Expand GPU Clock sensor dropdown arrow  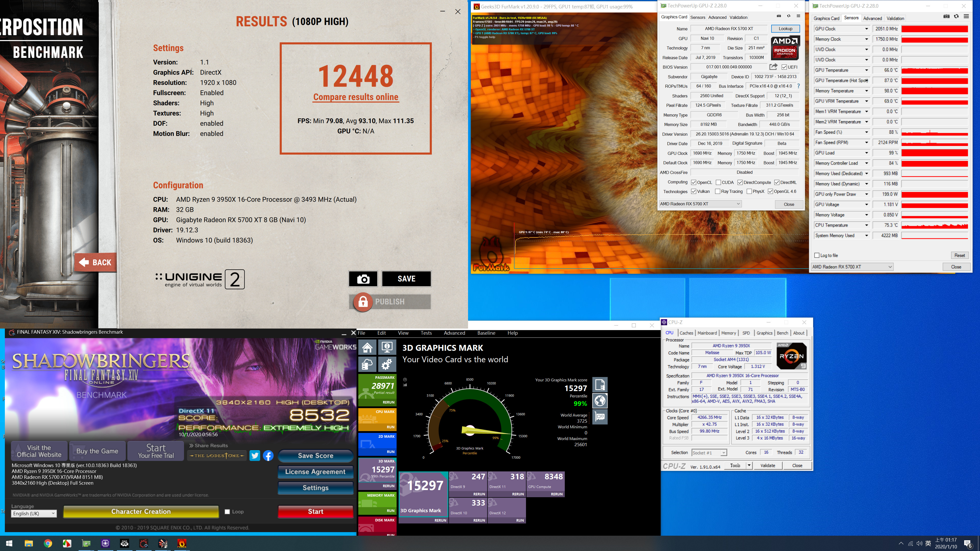[867, 29]
